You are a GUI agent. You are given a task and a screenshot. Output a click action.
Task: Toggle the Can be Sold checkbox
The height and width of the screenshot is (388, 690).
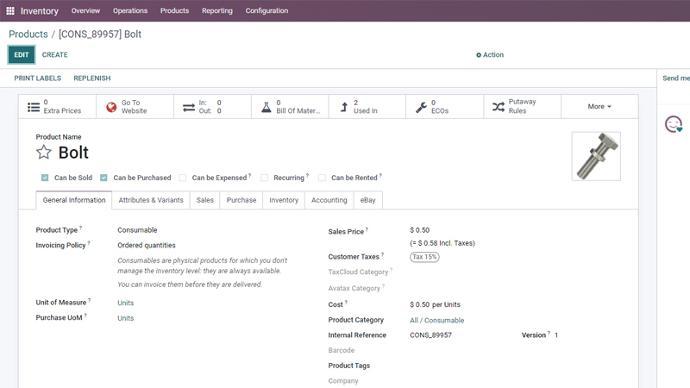(45, 178)
